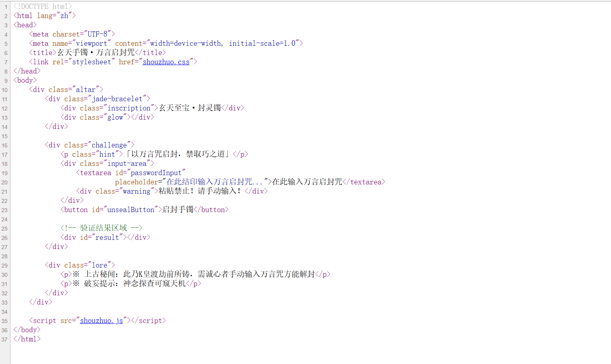Viewport: 611px width, 364px height.
Task: Click the <!DOCTYPE html> declaration
Action: click(43, 6)
